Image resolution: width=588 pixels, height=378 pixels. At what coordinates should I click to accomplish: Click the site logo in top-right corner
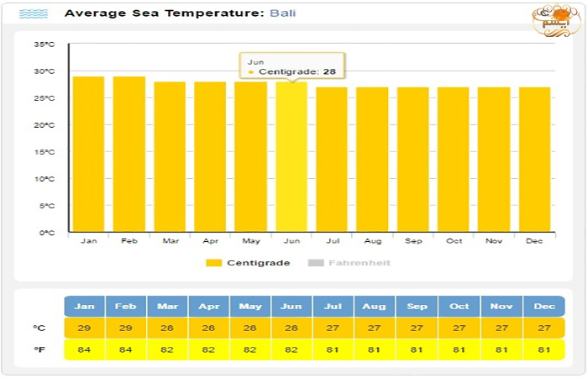pyautogui.click(x=554, y=18)
